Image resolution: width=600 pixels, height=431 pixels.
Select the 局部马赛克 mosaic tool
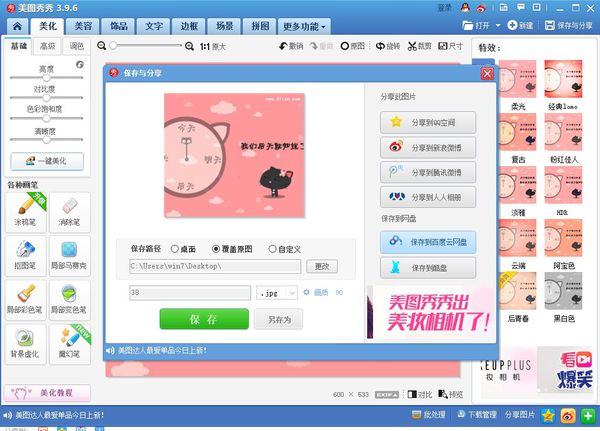[x=70, y=256]
